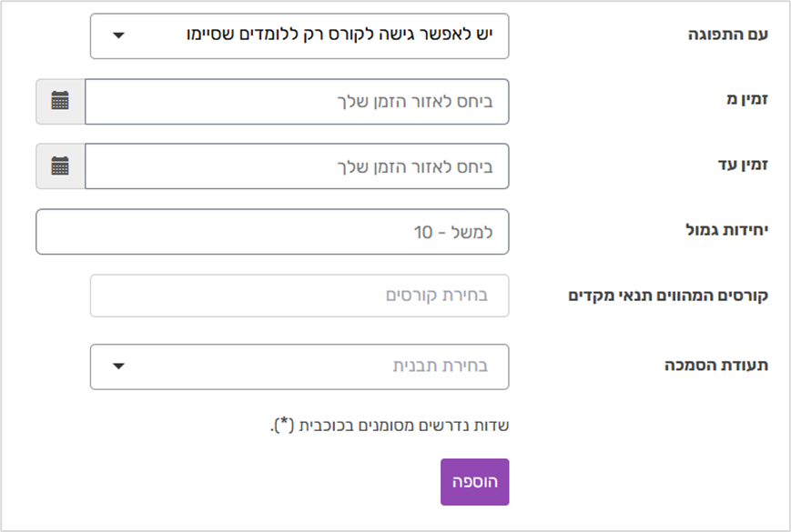Open the dropdown showing יש לאפשר גישה לקורס
The height and width of the screenshot is (532, 791).
click(x=299, y=35)
